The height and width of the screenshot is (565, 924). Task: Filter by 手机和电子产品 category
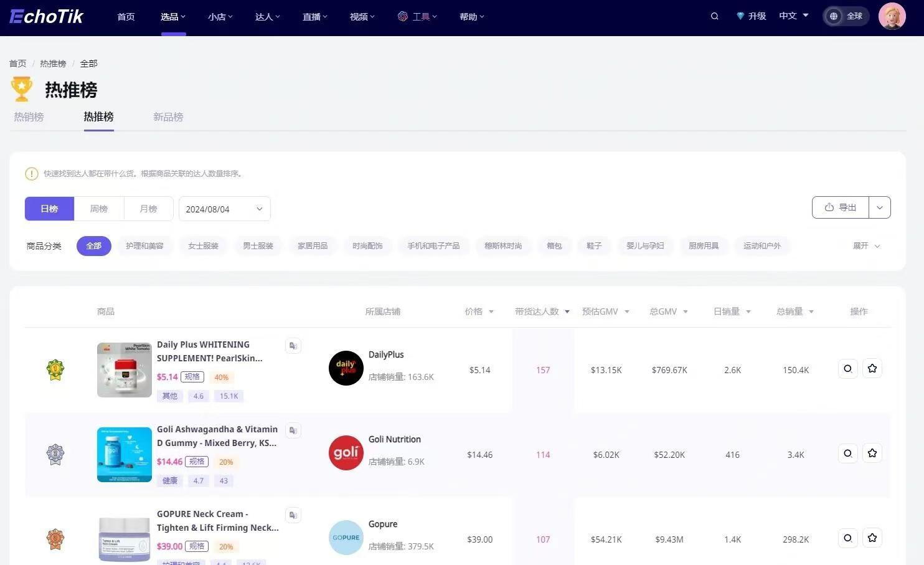[433, 246]
